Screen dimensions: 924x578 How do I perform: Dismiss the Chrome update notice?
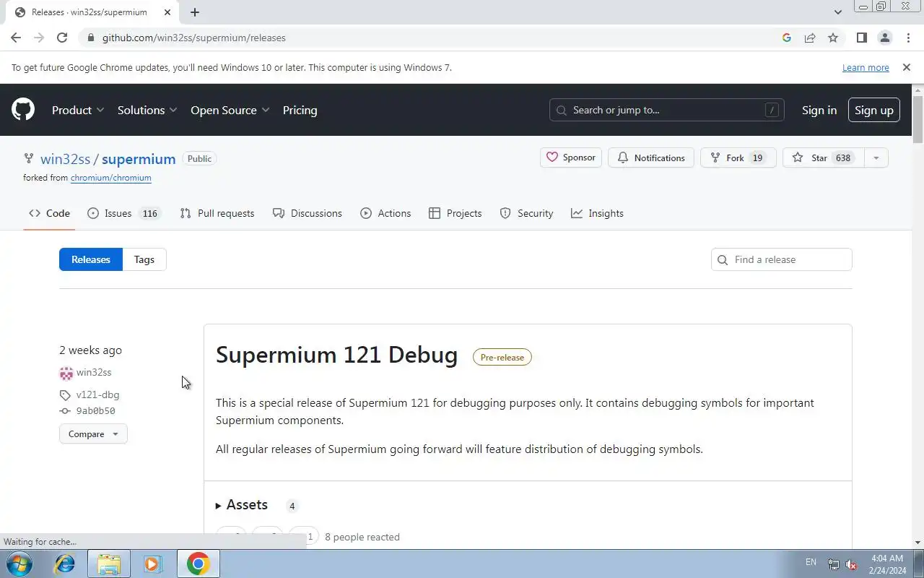pyautogui.click(x=907, y=67)
